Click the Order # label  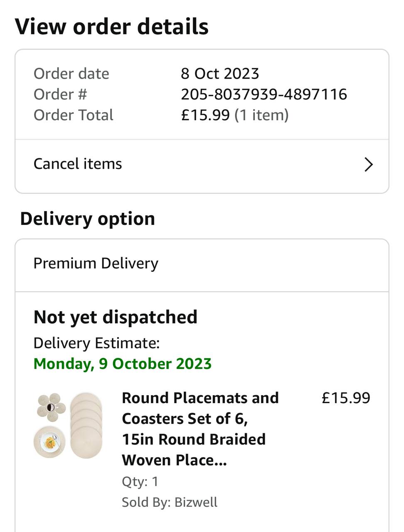pos(60,94)
